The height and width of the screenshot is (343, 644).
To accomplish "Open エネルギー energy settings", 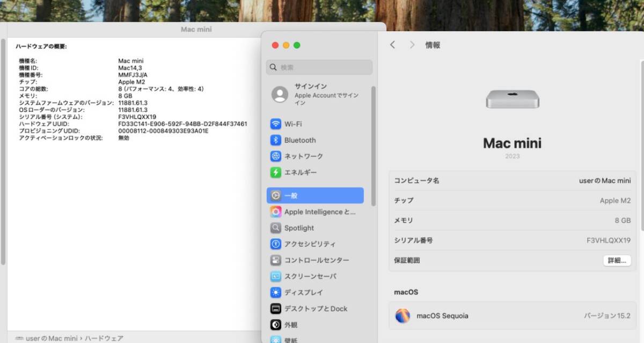I will click(x=300, y=172).
